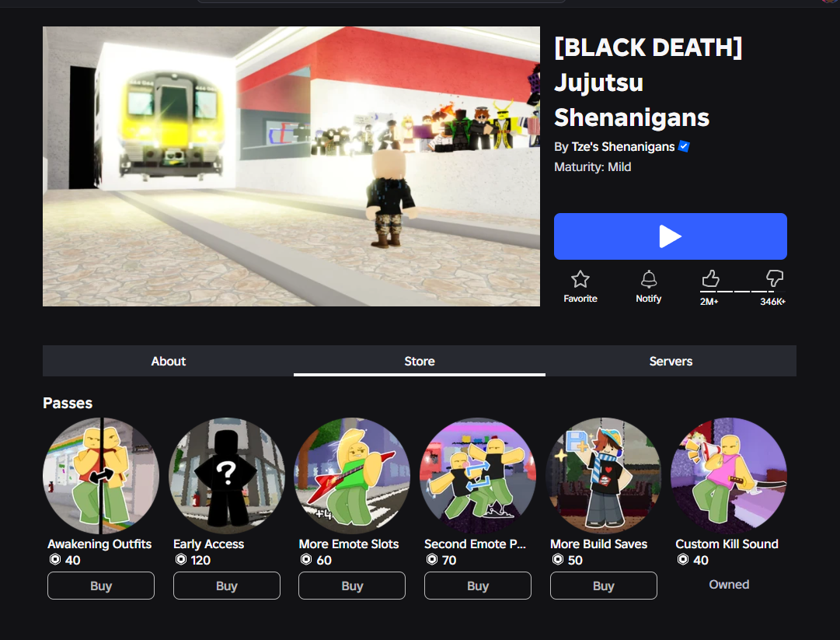Viewport: 840px width, 640px height.
Task: Click the thumbs down dislike icon
Action: coord(775,278)
